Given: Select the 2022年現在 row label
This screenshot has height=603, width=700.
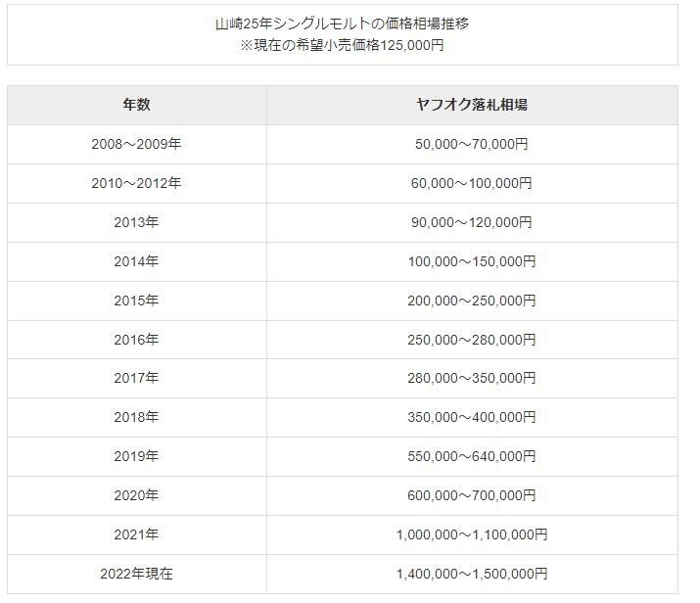Looking at the screenshot, I should pos(136,574).
